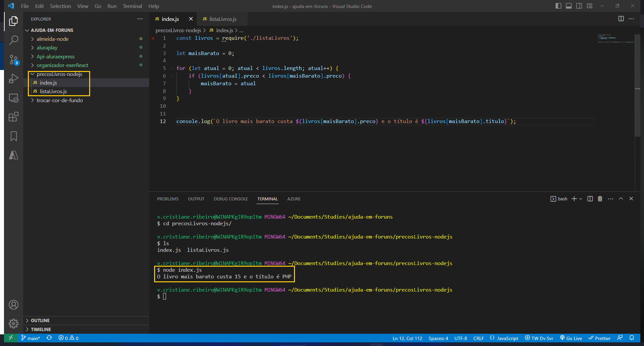The height and width of the screenshot is (346, 644).
Task: Open the Azure view icon
Action: click(x=14, y=155)
